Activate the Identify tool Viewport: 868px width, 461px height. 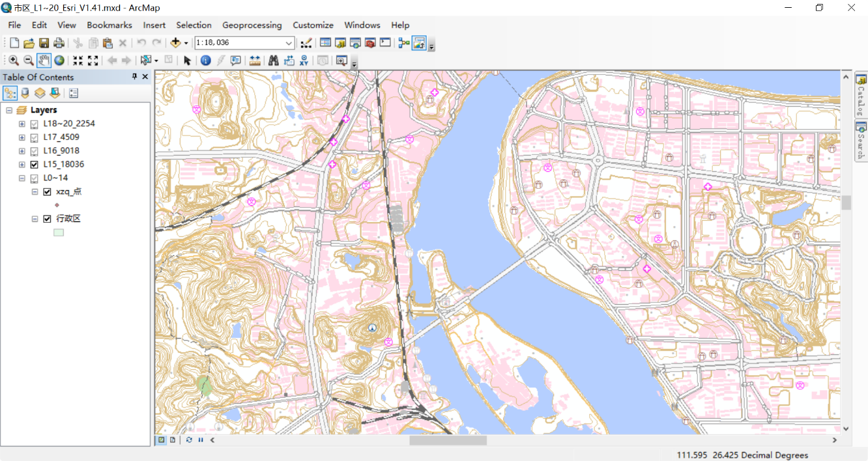pos(206,60)
